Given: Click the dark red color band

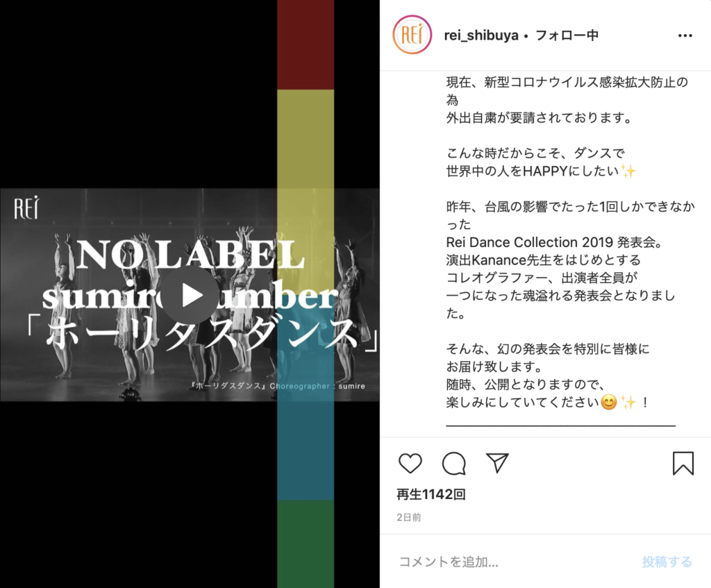Looking at the screenshot, I should (306, 45).
